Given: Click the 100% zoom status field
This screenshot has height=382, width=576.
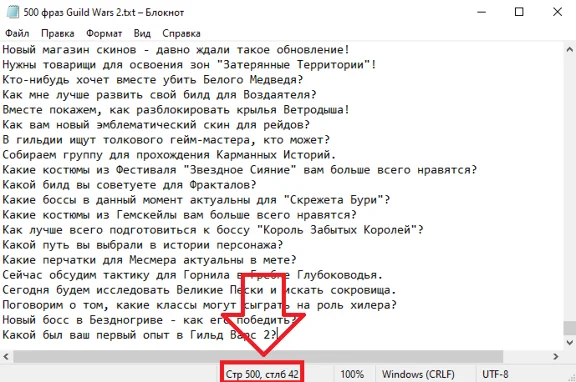Looking at the screenshot, I should tap(352, 374).
